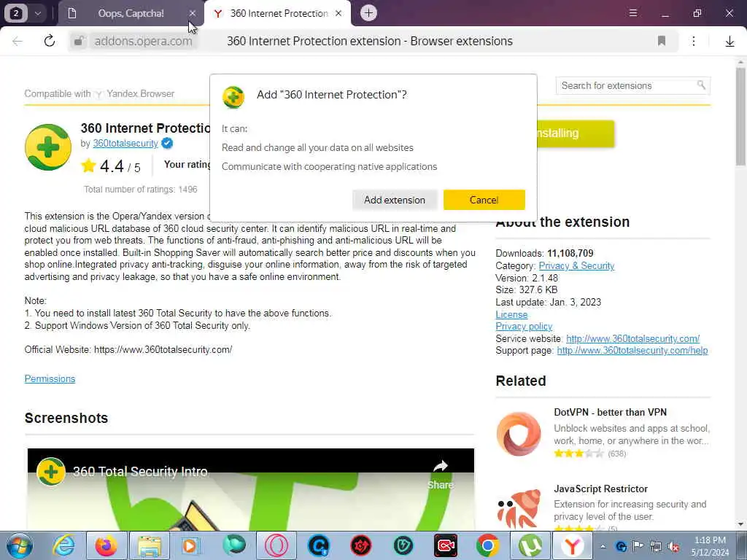This screenshot has width=747, height=560.
Task: Open Google Chrome from taskbar
Action: [x=487, y=545]
